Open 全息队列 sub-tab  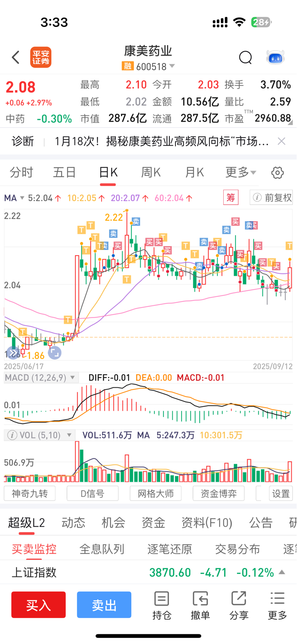[x=102, y=549]
